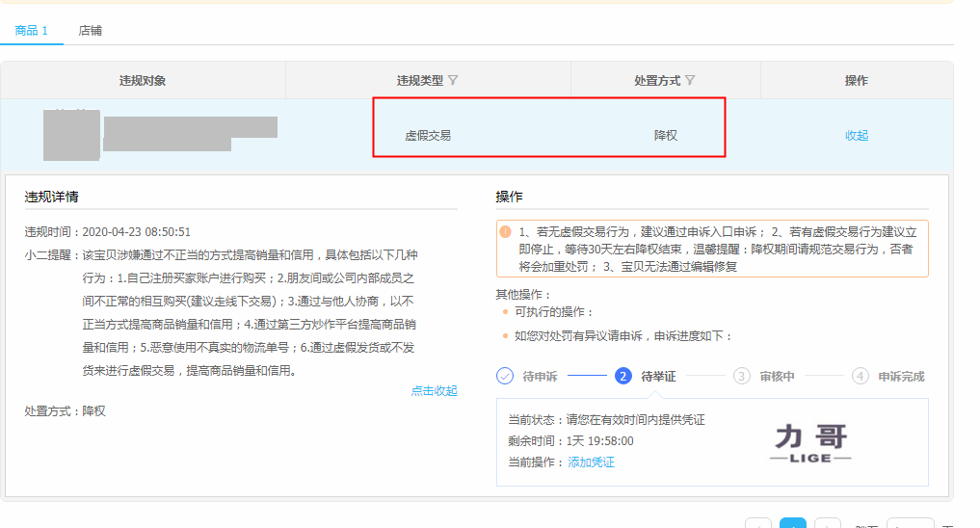Click the 剩余时间：1天 19:58:00 text
The height and width of the screenshot is (528, 980).
click(x=570, y=441)
